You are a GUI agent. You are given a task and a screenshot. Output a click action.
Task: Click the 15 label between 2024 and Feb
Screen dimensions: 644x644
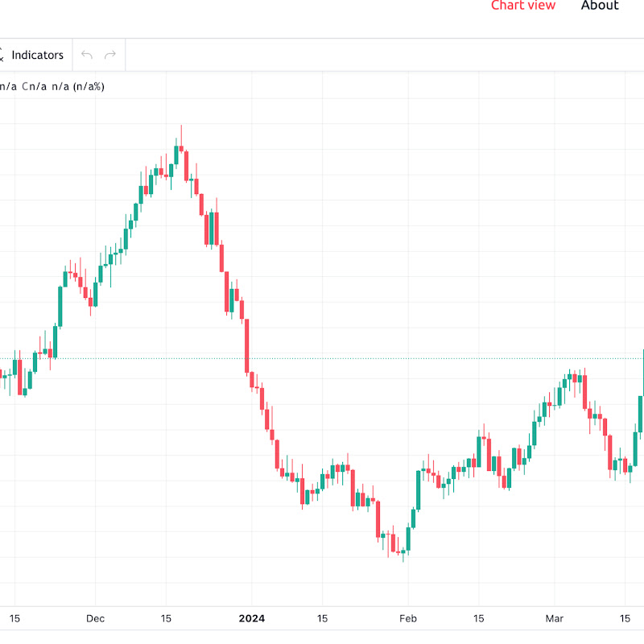click(322, 618)
